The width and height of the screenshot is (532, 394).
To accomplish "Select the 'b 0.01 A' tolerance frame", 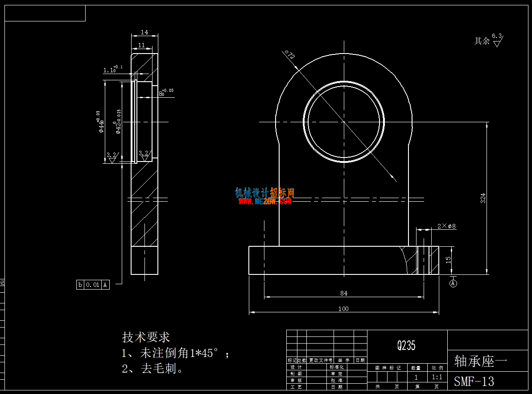I will [93, 285].
